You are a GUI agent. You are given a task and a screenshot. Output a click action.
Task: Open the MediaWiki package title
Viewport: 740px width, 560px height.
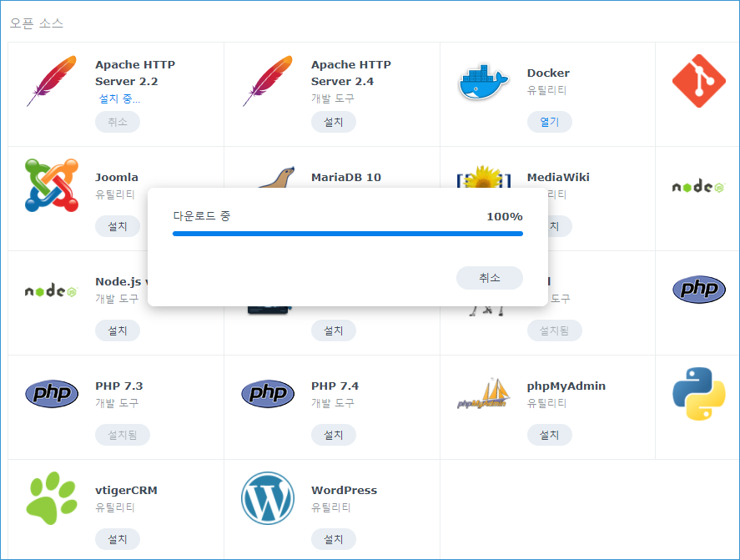pyautogui.click(x=558, y=177)
